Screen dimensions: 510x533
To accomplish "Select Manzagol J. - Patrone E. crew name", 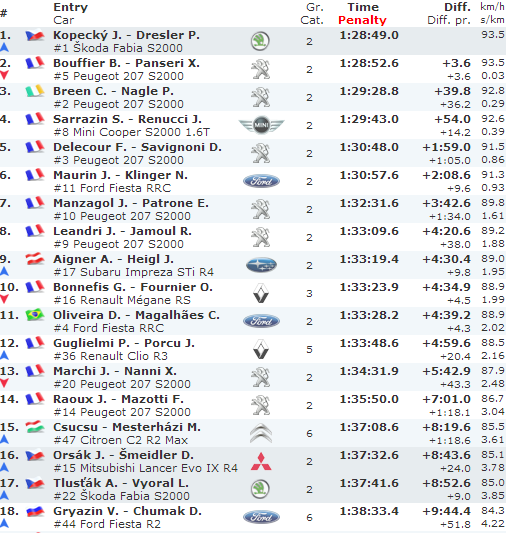I will 131,203.
